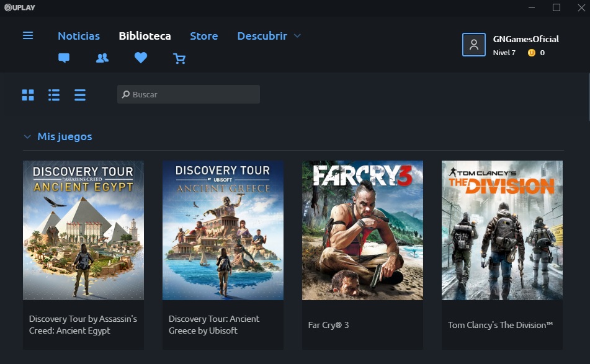Open the hamburger menu
This screenshot has height=364, width=590.
(x=28, y=36)
